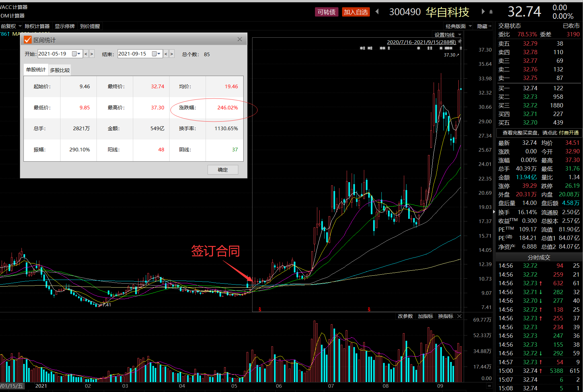This screenshot has width=583, height=392.
Task: Go to next stock with right arrow
Action: [x=483, y=12]
